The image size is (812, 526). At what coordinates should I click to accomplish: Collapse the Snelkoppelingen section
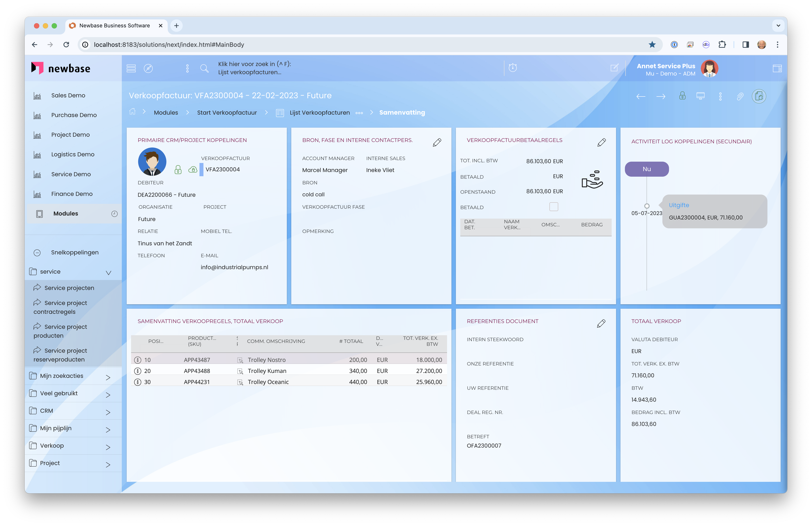(37, 253)
